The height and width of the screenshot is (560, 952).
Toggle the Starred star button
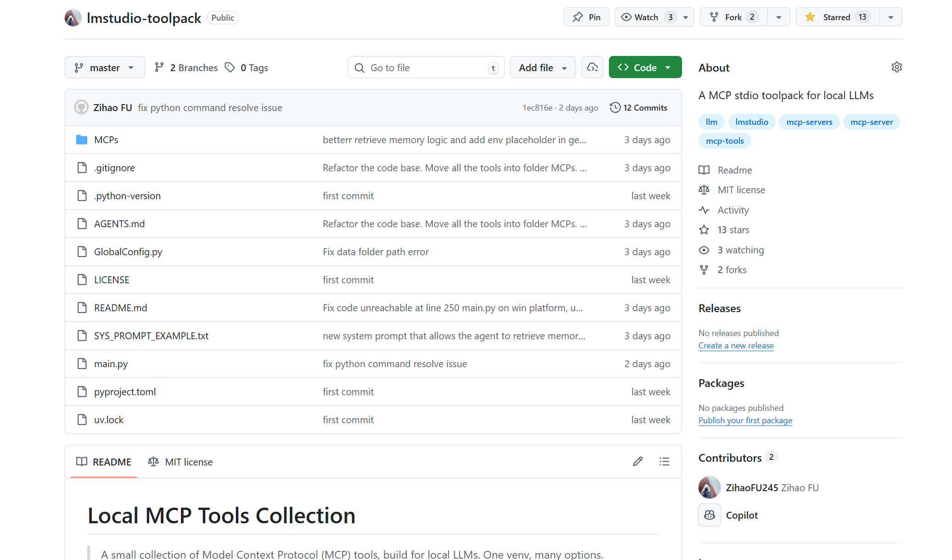point(838,17)
